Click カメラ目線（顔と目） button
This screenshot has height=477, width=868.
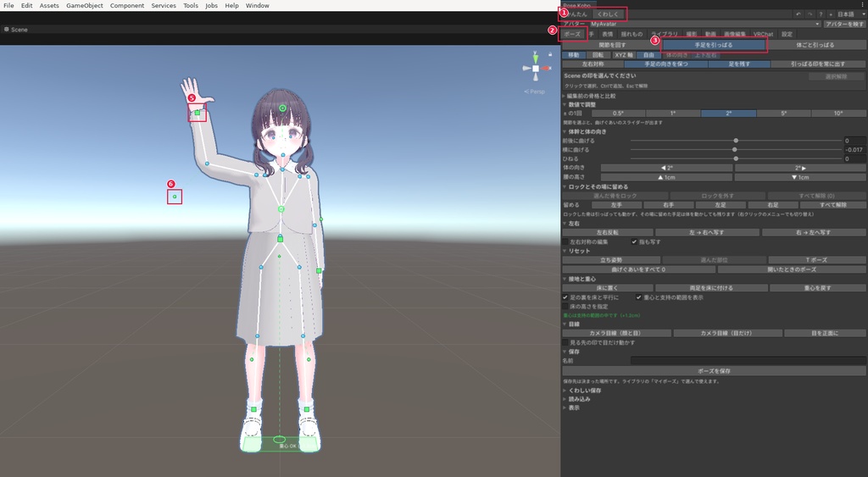617,333
